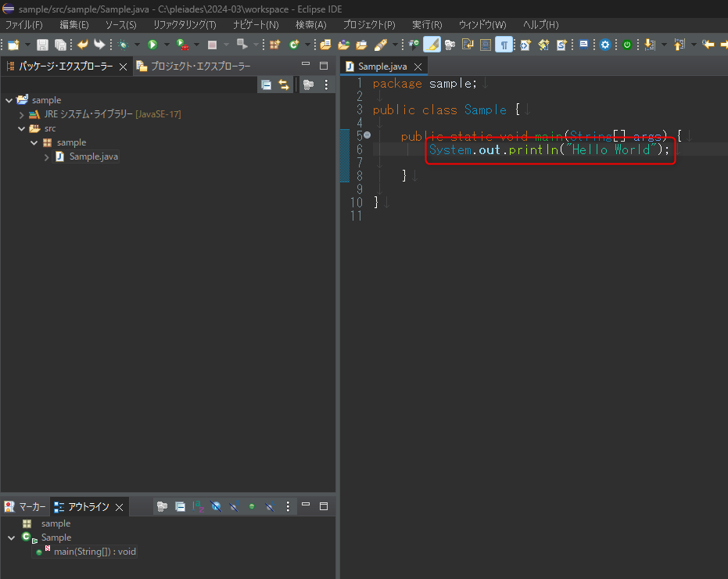The height and width of the screenshot is (579, 728).
Task: Toggle alphabetical sort in Outline view
Action: 199,506
